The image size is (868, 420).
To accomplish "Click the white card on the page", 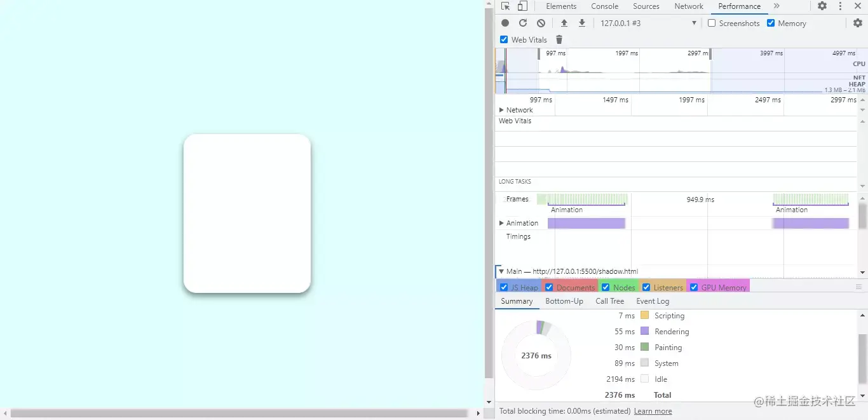I will 247,213.
